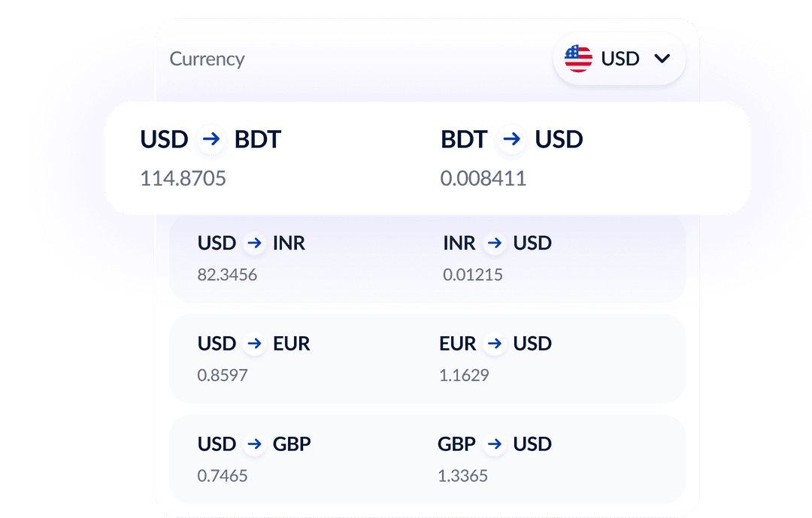Click the arrow icon in GBP to USD row

pos(495,444)
